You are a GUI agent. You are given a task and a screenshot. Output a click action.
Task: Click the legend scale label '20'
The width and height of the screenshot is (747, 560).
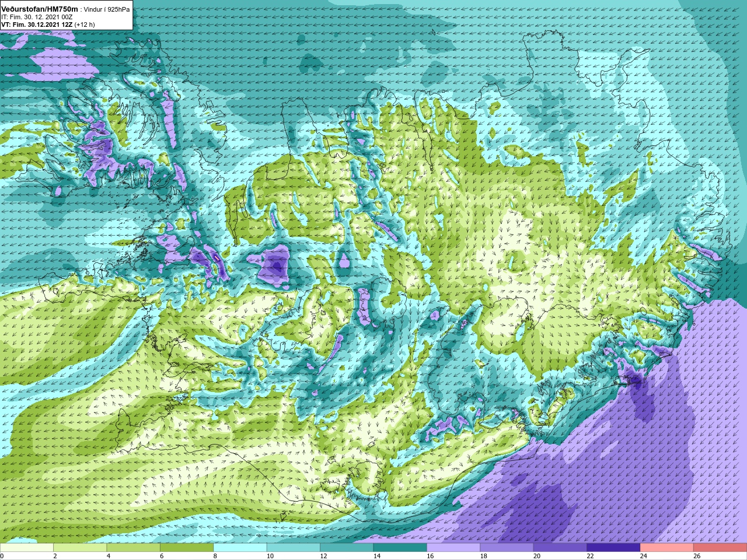point(536,556)
